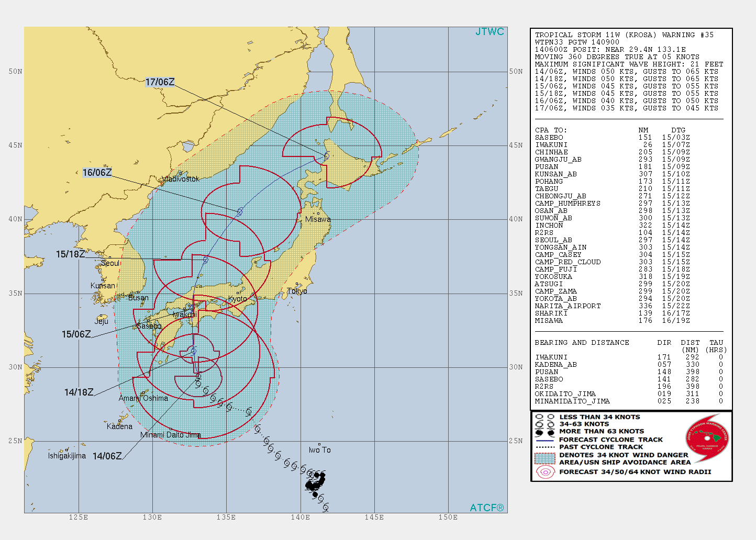Click the 'TROPICAL STORM 11W (KROSA) WARNING #35' title
This screenshot has width=756, height=540.
[624, 35]
